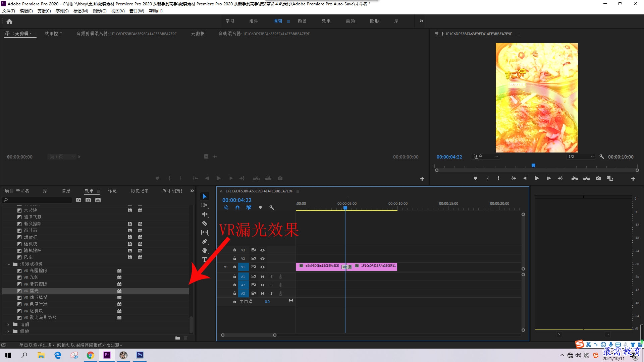Expand the 缩放 folder

(8, 331)
